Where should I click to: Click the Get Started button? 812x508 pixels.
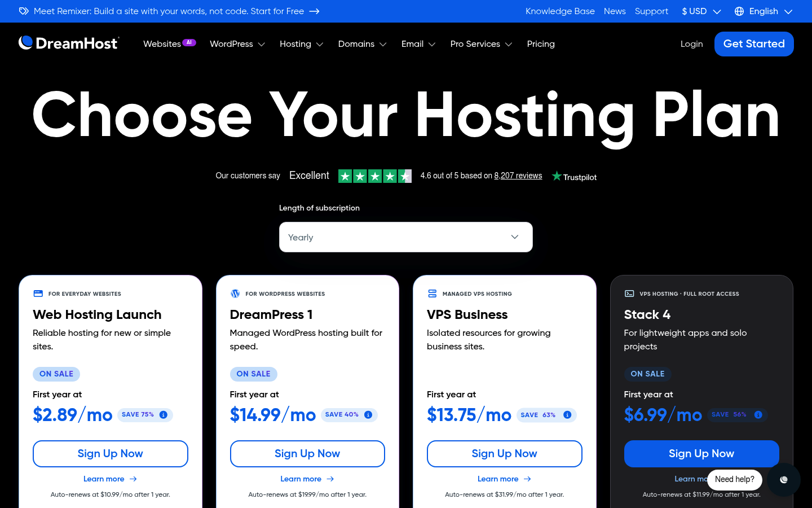(x=754, y=44)
